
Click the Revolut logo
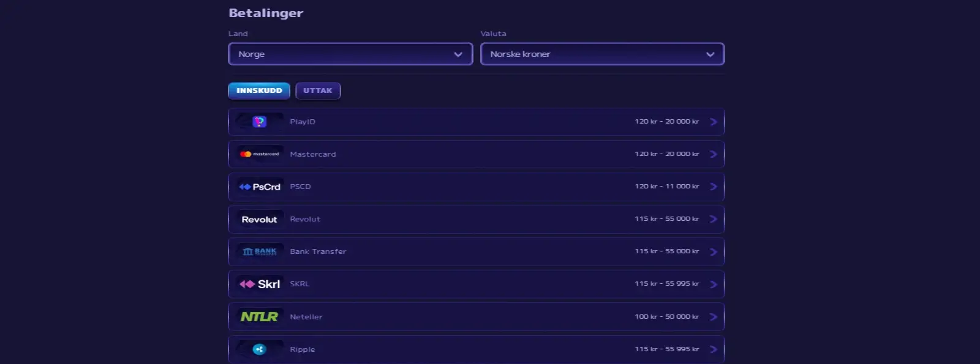260,219
